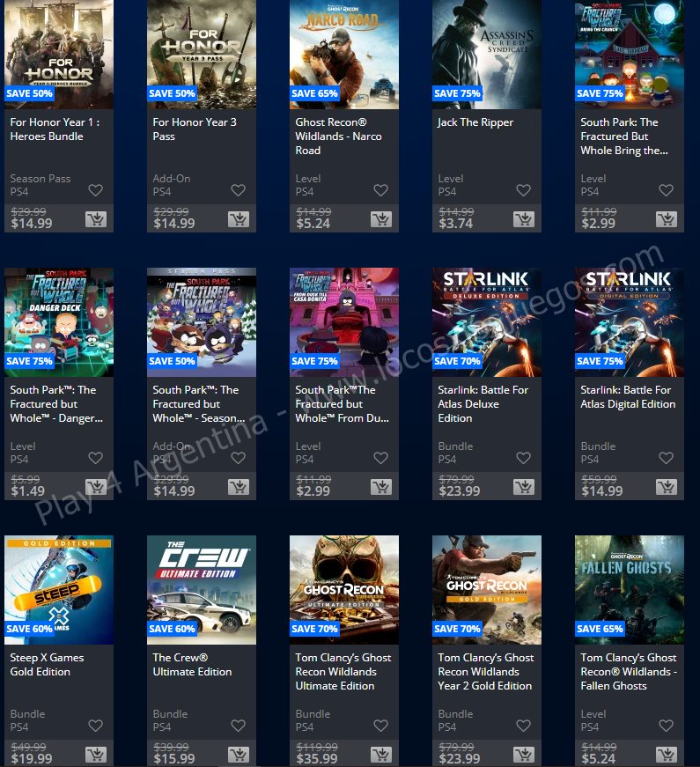Image resolution: width=700 pixels, height=767 pixels.
Task: Add Starlink Deluxe Edition to cart
Action: click(523, 487)
